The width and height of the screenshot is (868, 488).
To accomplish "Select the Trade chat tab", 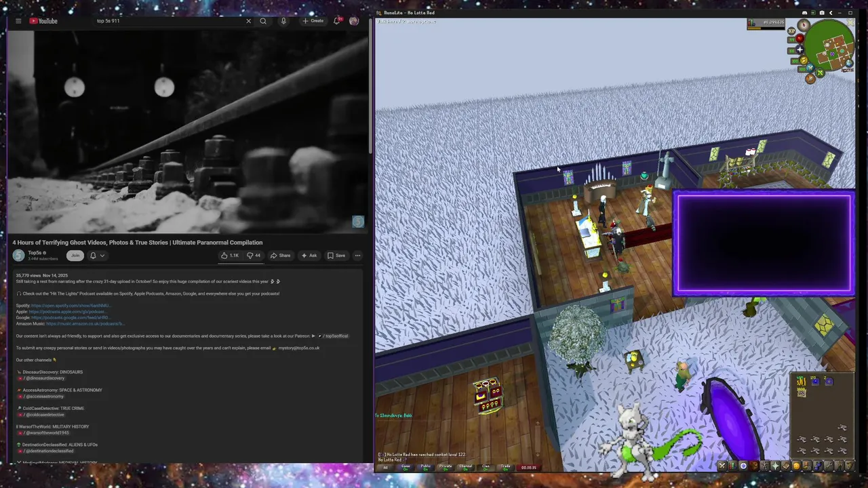I will pyautogui.click(x=505, y=467).
